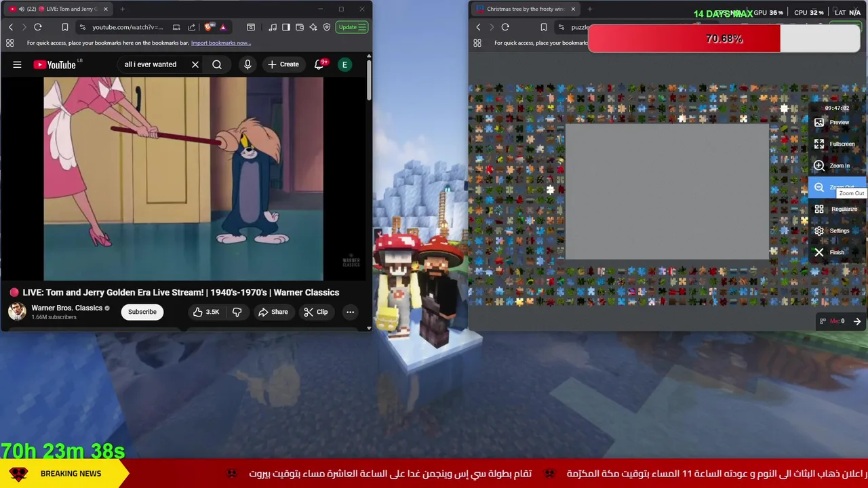This screenshot has height=488, width=868.
Task: Open YouTube notifications bell
Action: (319, 64)
